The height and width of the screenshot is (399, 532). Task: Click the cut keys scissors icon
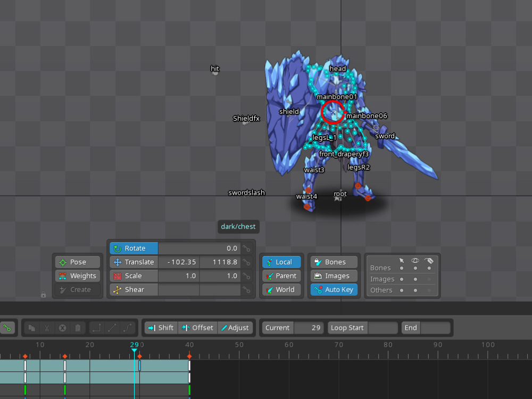point(47,328)
